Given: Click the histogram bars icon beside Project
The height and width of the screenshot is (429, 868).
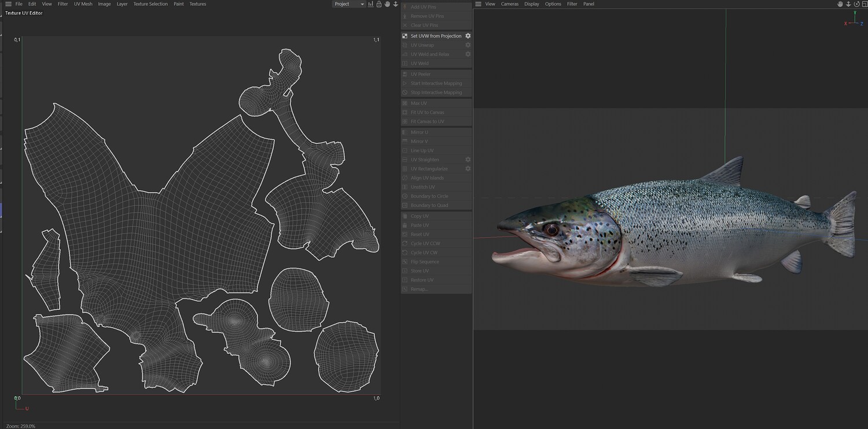Looking at the screenshot, I should coord(370,4).
